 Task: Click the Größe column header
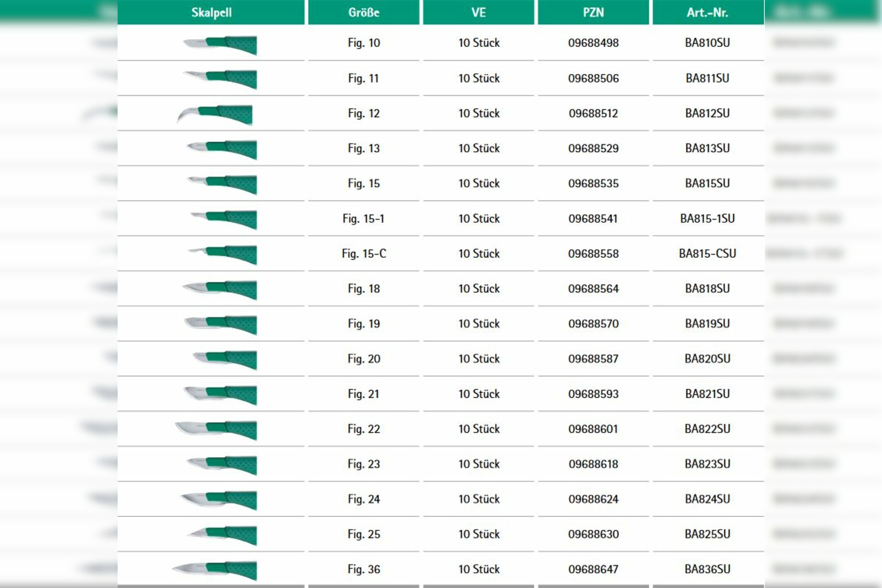[364, 12]
